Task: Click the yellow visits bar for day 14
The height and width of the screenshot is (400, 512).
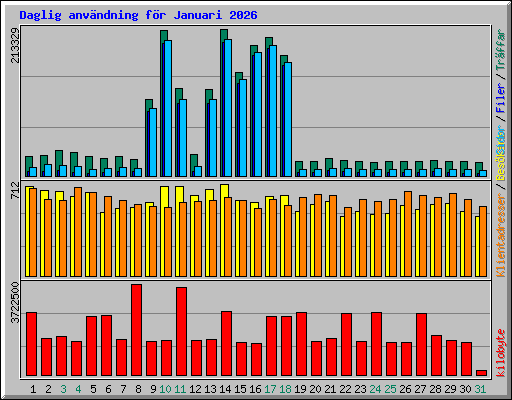Action: (223, 230)
